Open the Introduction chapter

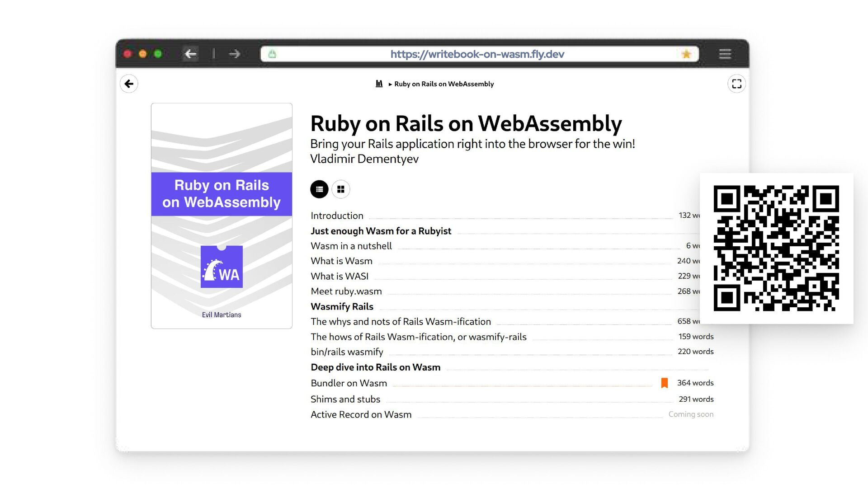coord(337,216)
